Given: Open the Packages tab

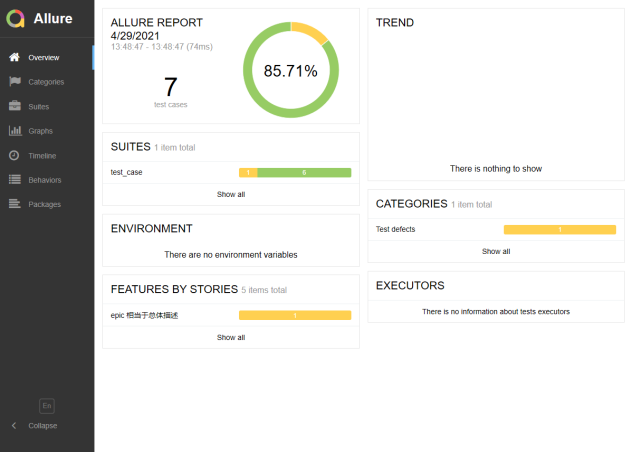Looking at the screenshot, I should point(47,204).
